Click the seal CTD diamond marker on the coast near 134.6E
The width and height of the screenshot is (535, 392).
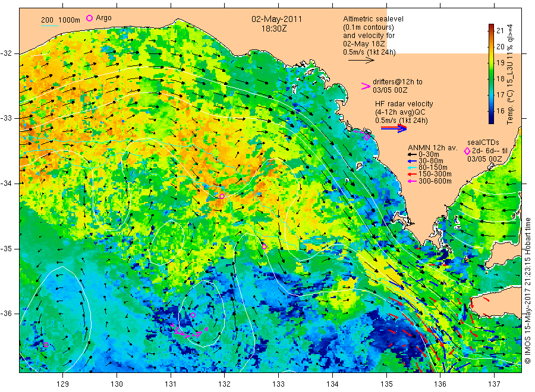pos(367,137)
